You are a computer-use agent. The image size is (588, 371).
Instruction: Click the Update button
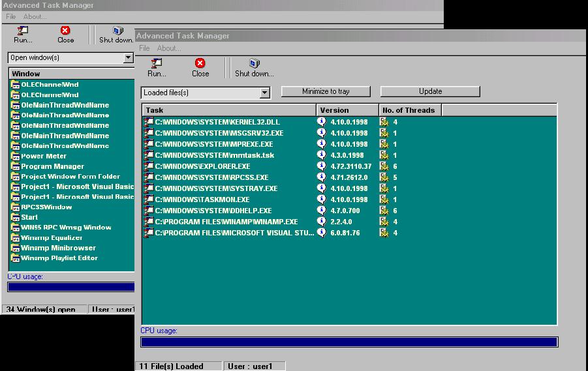(430, 91)
